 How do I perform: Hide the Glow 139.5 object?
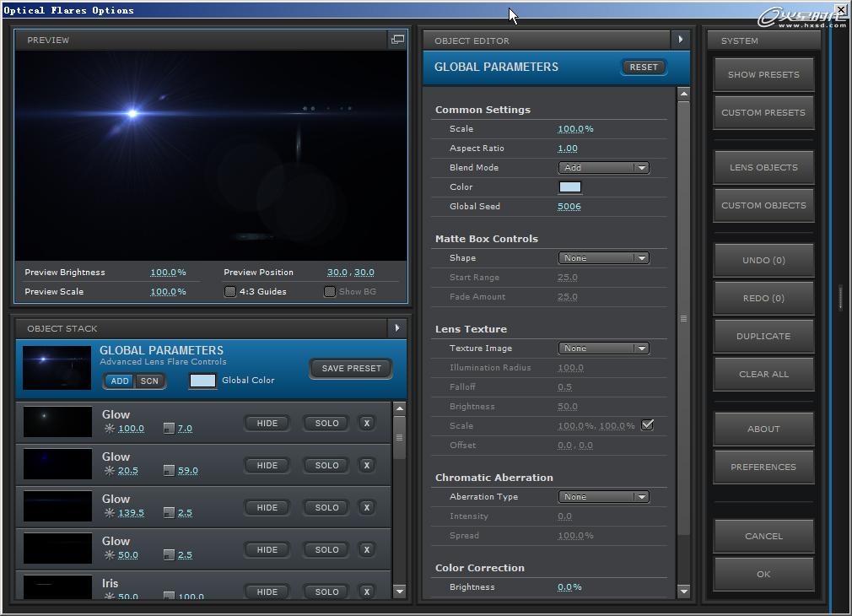[x=267, y=507]
